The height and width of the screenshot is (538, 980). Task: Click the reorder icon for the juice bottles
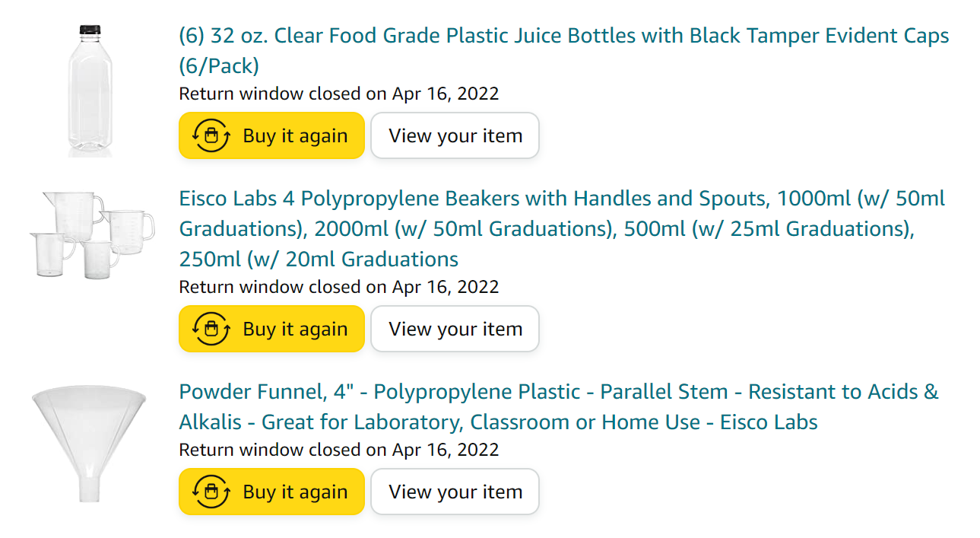coord(211,136)
